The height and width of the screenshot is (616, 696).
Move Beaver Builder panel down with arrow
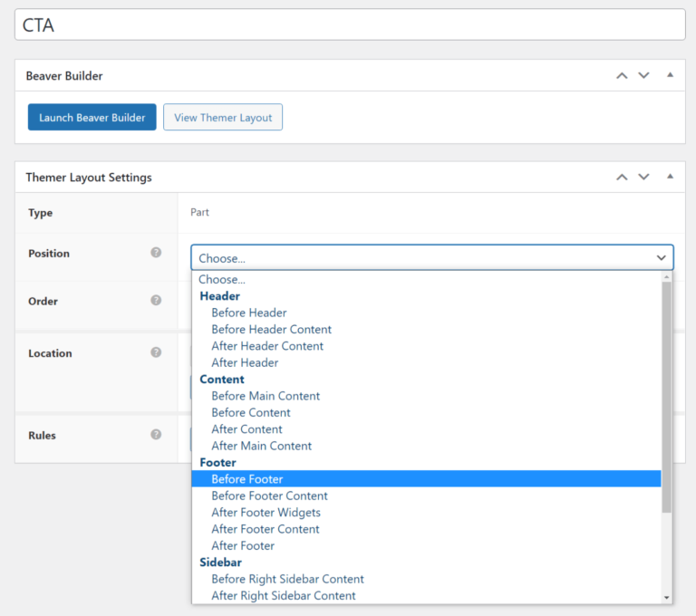(643, 75)
